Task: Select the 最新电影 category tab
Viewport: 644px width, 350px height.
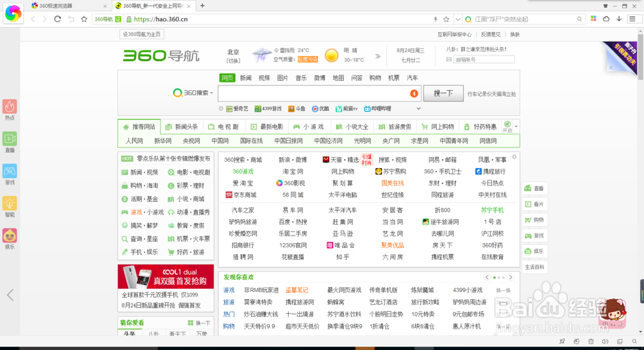Action: 267,127
